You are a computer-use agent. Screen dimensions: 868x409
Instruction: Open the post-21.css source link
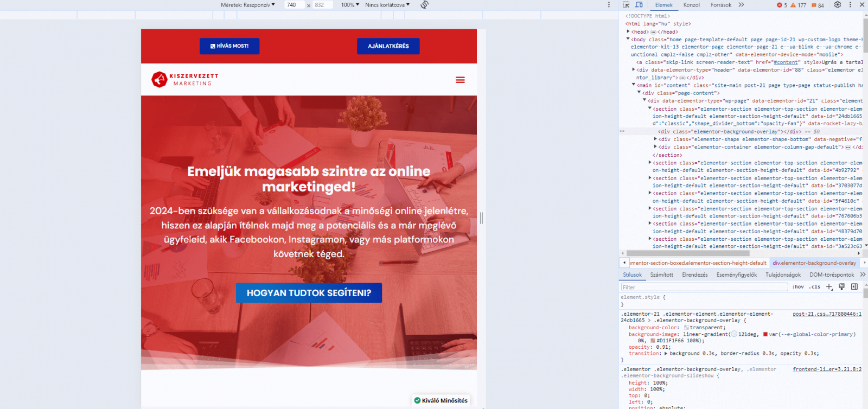[827, 314]
